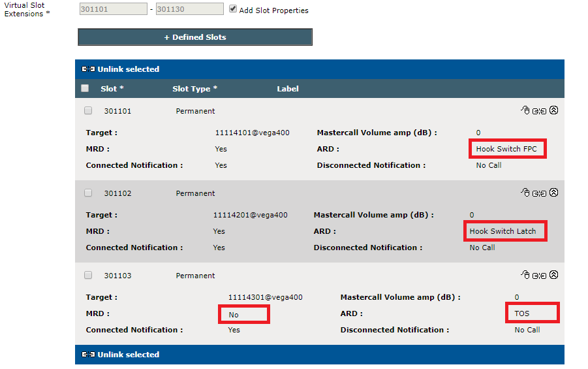
Task: Click the ARD value Hook Switch Latch
Action: pos(503,231)
